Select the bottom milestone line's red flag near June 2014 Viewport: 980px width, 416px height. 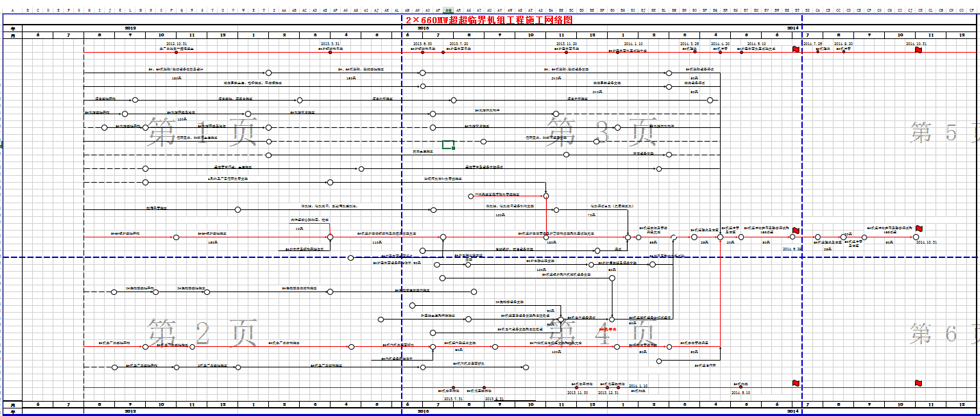pyautogui.click(x=795, y=383)
